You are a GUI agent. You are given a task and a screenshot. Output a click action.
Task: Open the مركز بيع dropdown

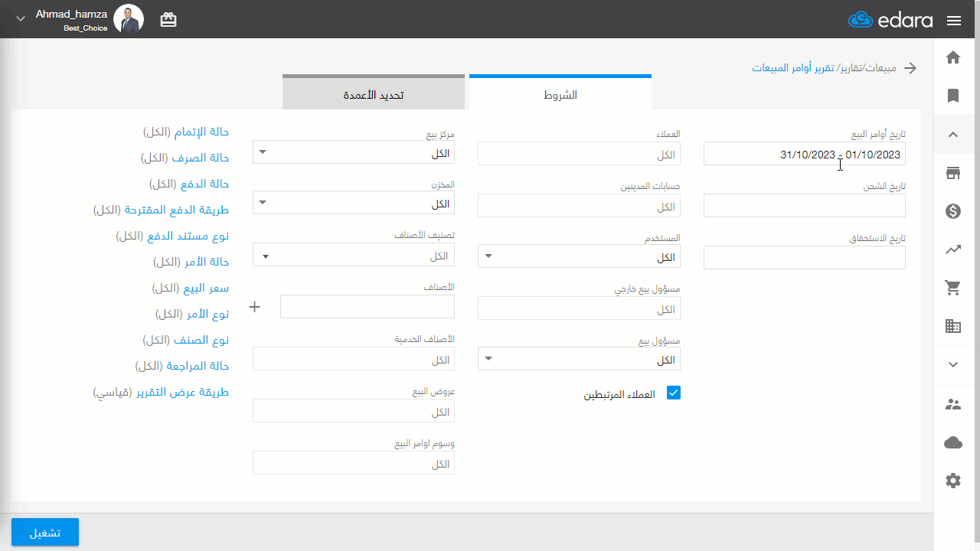[x=354, y=152]
